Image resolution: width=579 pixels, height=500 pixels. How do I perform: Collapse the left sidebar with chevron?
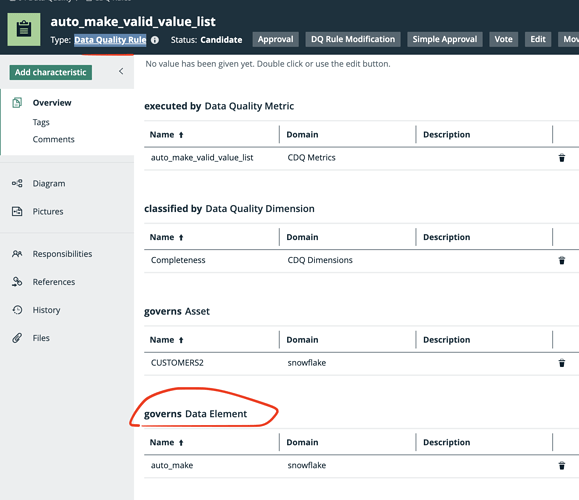pyautogui.click(x=121, y=71)
